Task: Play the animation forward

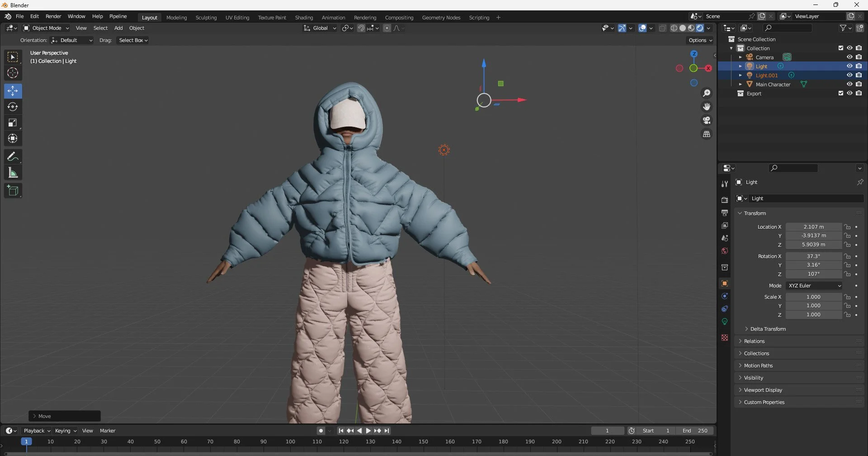Action: click(x=368, y=431)
